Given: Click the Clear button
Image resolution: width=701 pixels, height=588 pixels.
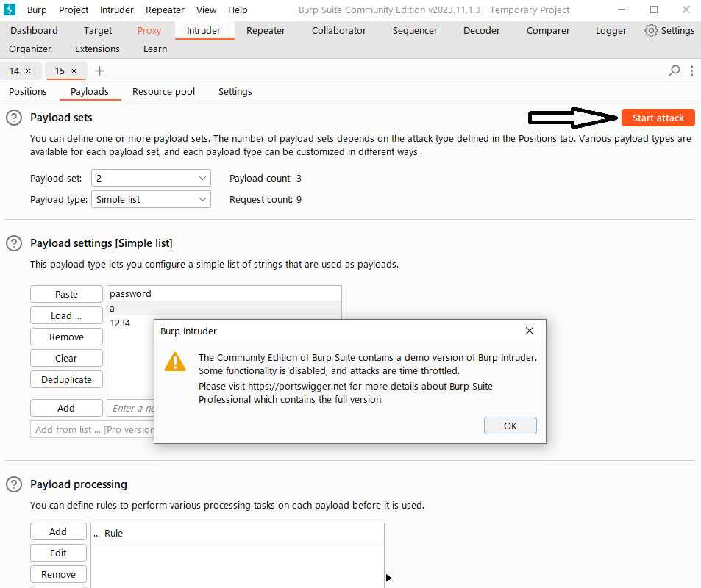Looking at the screenshot, I should [x=67, y=359].
